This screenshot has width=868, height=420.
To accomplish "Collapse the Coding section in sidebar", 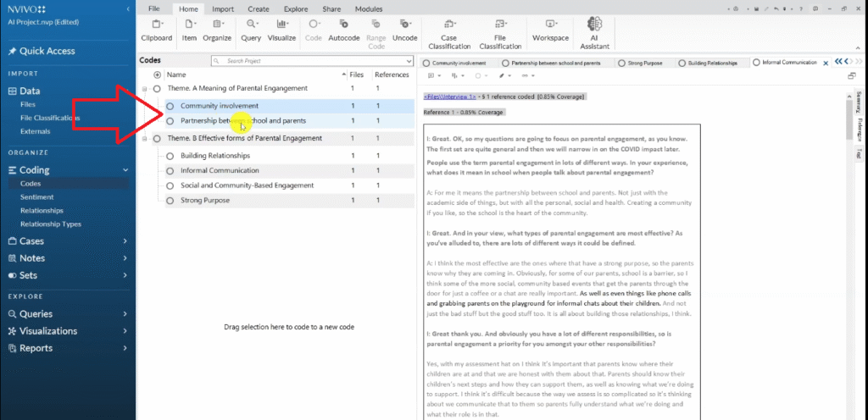I will click(125, 170).
